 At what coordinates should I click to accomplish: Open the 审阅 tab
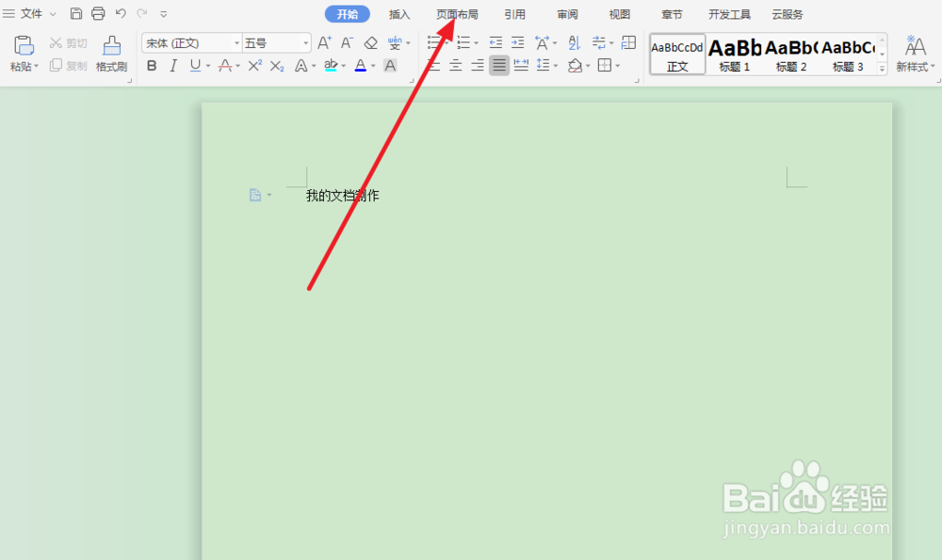click(x=567, y=14)
